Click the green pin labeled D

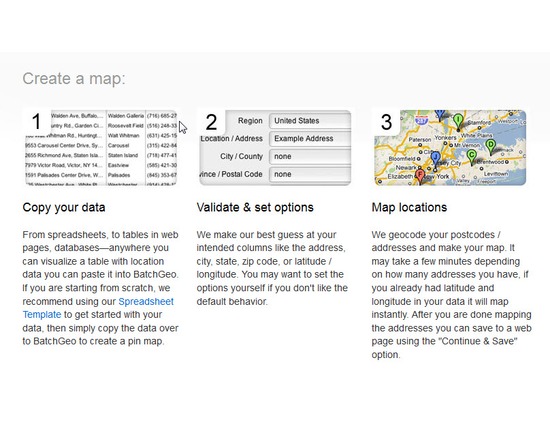[x=490, y=147]
